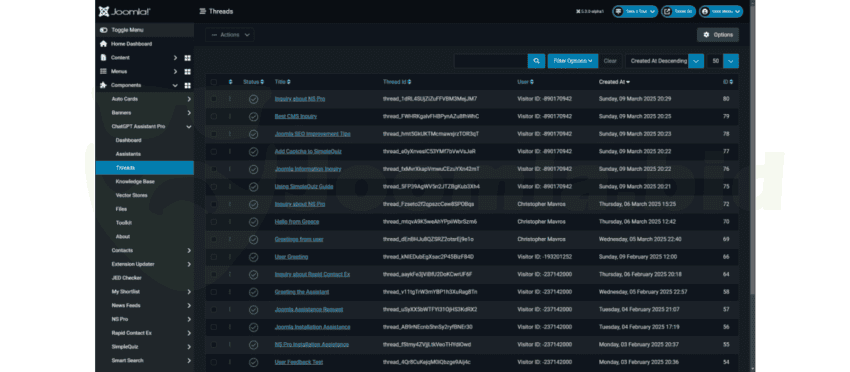Open Joomla Installation Assistance thread link
This screenshot has width=850, height=372.
[312, 327]
